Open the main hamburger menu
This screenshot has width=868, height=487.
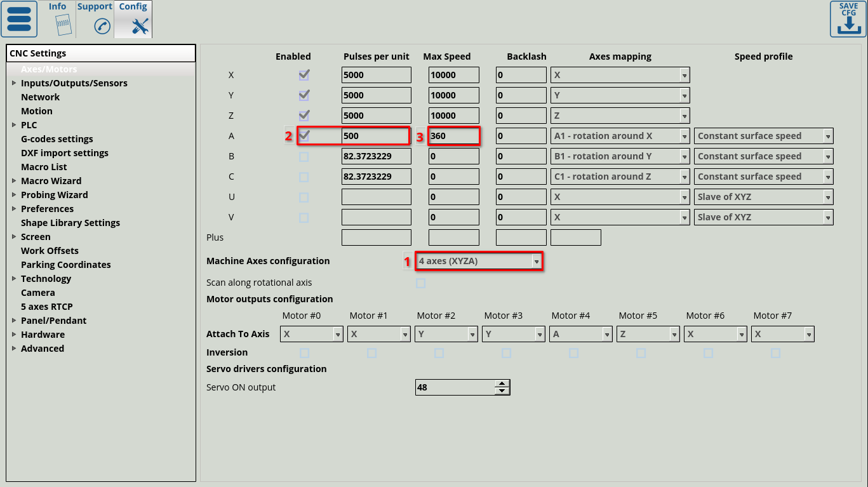tap(19, 19)
